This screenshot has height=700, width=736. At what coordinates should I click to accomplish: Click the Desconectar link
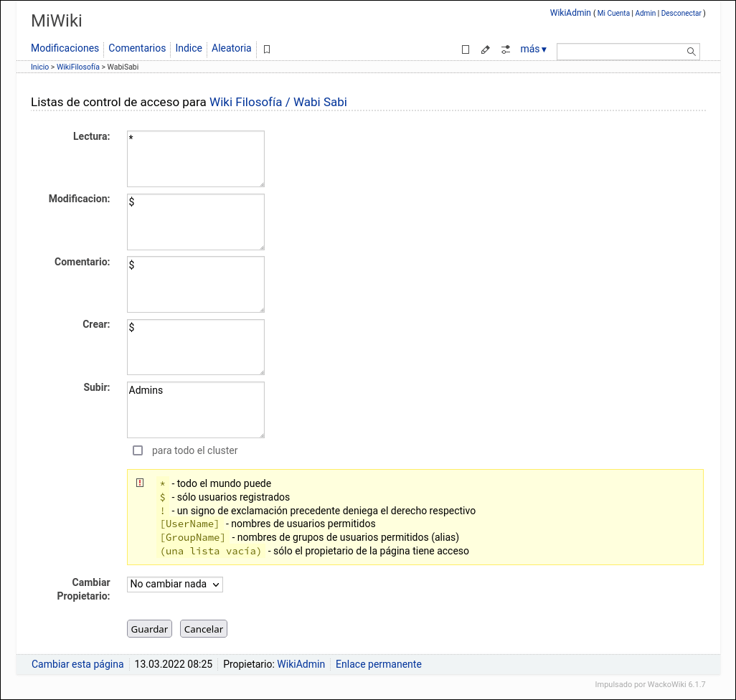click(x=681, y=14)
